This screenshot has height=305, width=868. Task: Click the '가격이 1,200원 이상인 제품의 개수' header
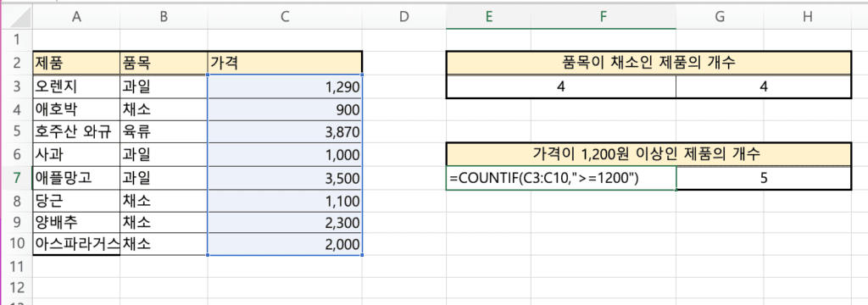[648, 155]
